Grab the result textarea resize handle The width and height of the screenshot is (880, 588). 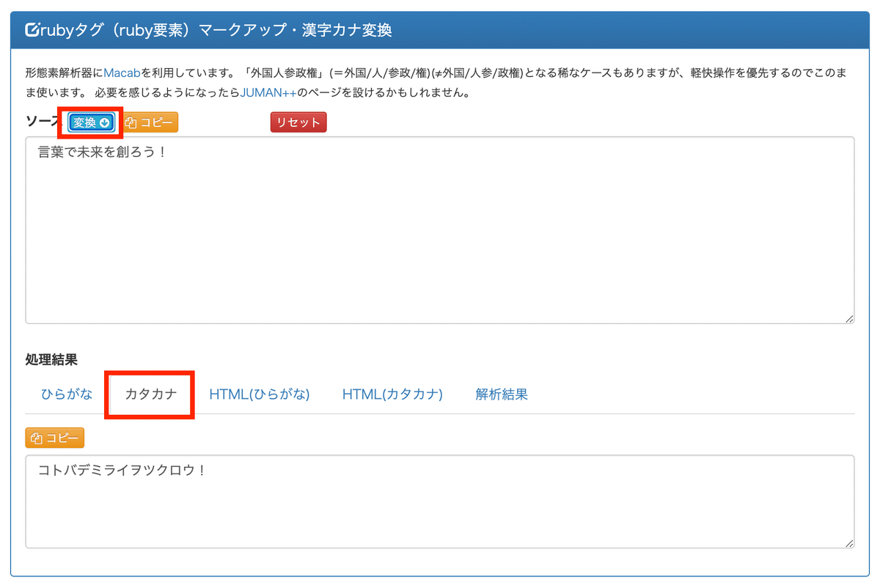[x=849, y=543]
